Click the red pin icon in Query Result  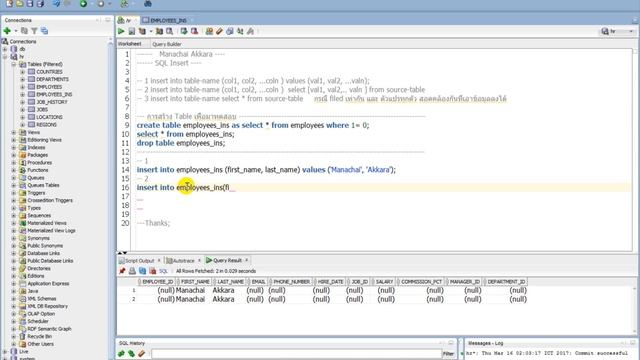[x=122, y=271]
